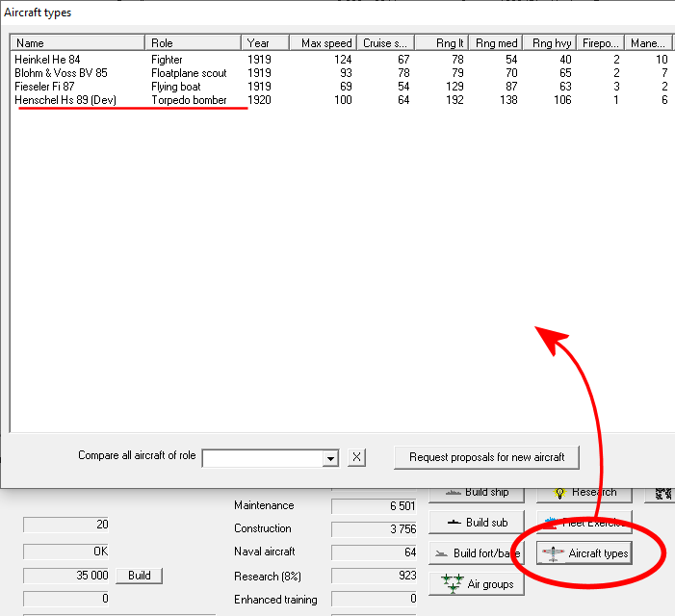Viewport: 675px width, 616px height.
Task: Clear role comparison with X button
Action: click(356, 457)
